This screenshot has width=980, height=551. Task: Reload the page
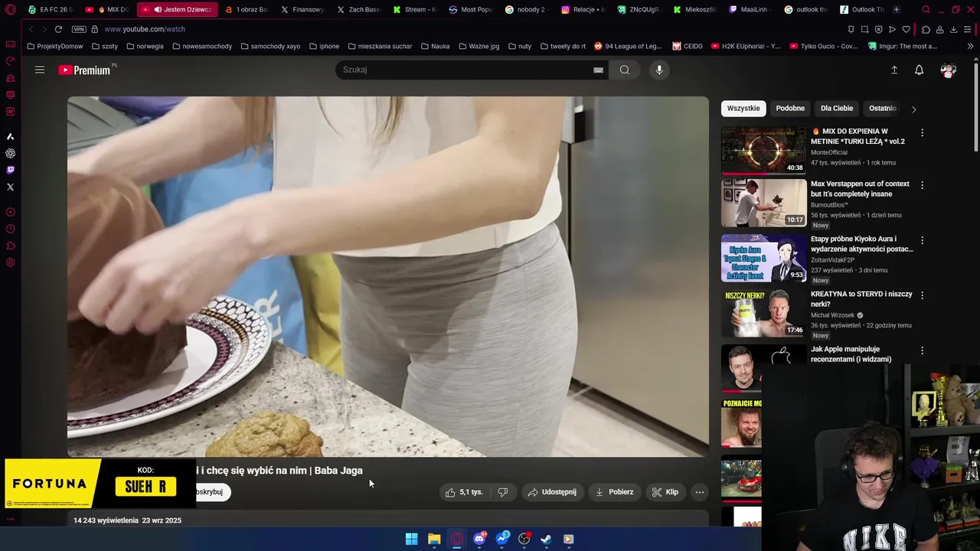[x=58, y=29]
